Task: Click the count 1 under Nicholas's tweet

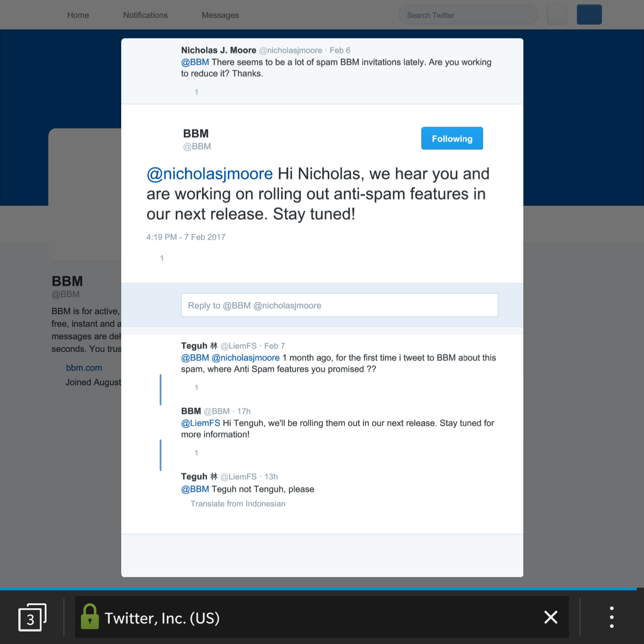Action: [x=196, y=92]
